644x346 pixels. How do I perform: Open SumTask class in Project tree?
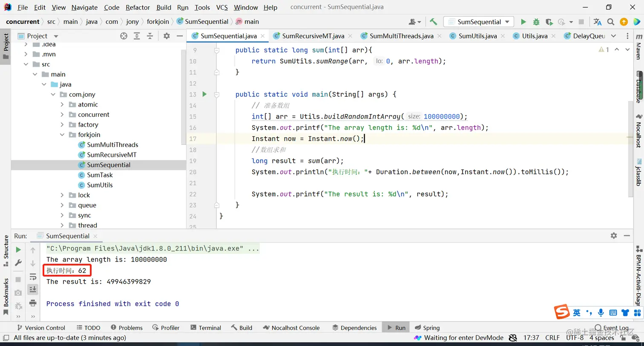coord(100,175)
